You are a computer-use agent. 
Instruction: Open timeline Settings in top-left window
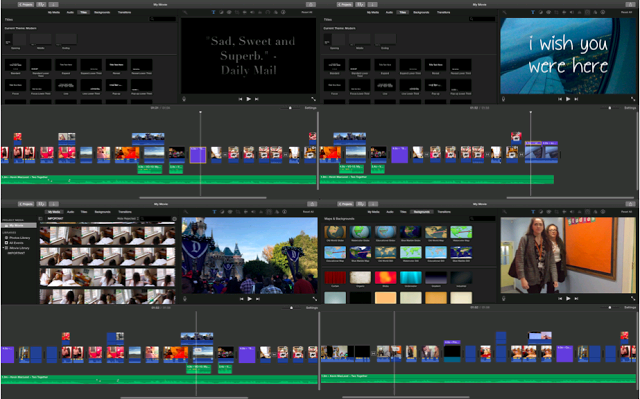coord(311,108)
